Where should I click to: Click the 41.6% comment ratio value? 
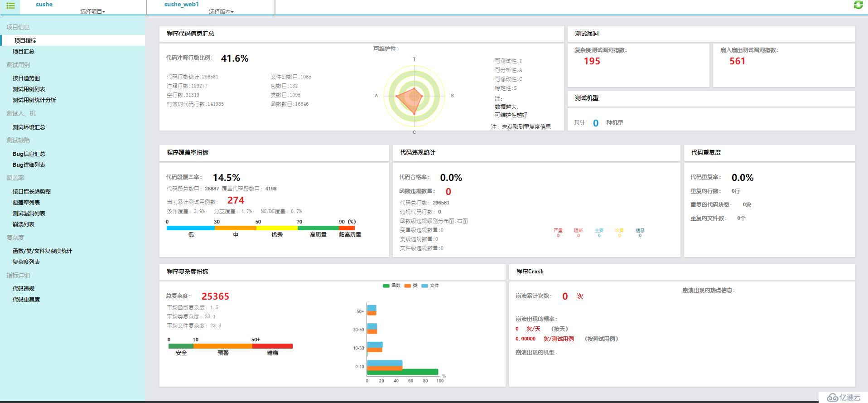point(235,58)
